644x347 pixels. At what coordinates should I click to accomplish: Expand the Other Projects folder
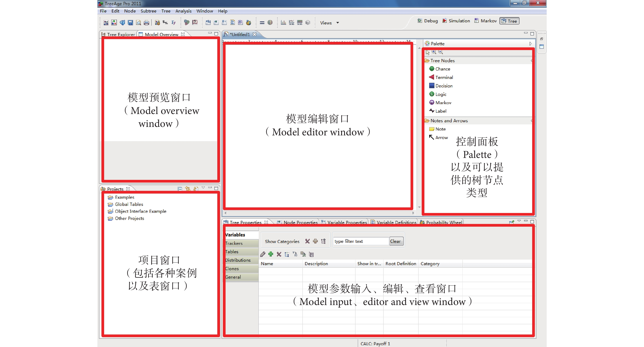[126, 218]
